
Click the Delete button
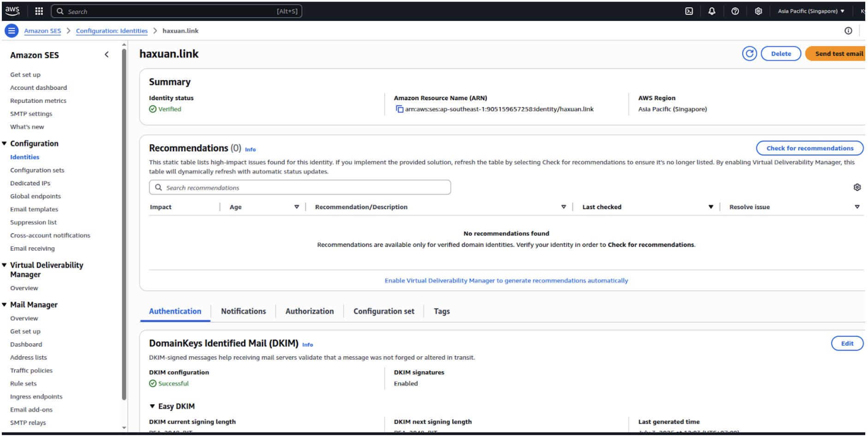[x=781, y=53]
